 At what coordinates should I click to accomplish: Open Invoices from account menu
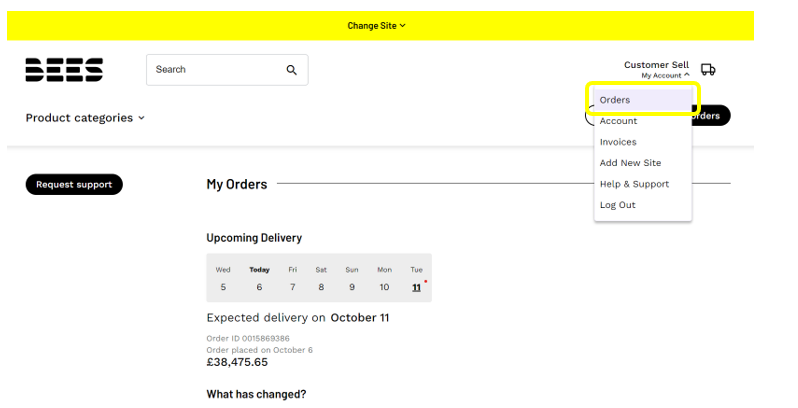(x=618, y=142)
